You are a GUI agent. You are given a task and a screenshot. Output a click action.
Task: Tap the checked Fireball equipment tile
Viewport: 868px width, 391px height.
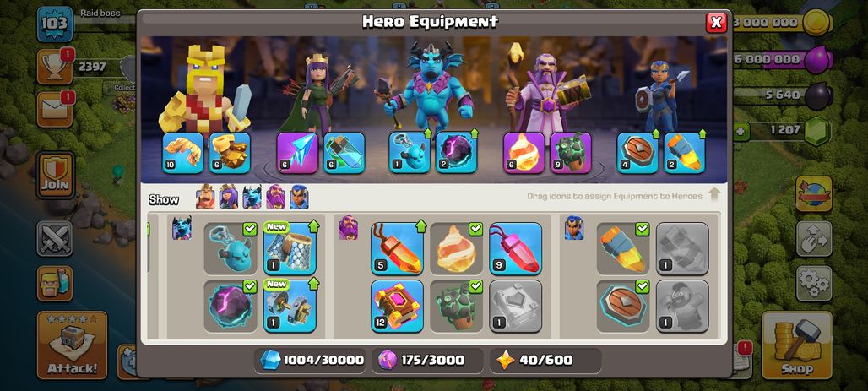point(456,248)
